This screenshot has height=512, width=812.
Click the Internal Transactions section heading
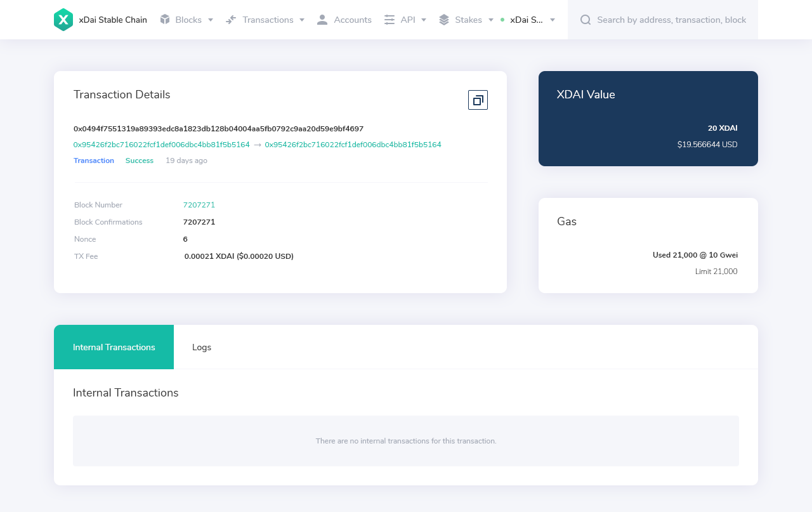pyautogui.click(x=126, y=393)
